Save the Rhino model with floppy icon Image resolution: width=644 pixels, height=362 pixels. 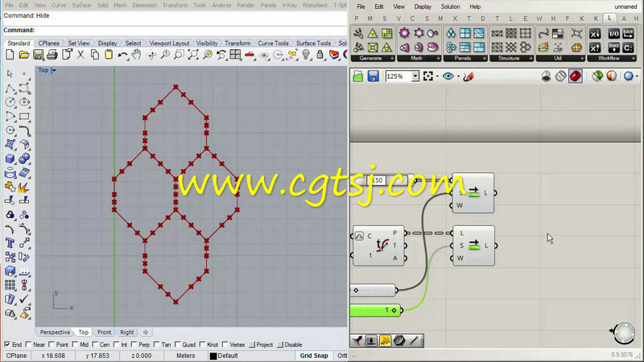point(38,55)
